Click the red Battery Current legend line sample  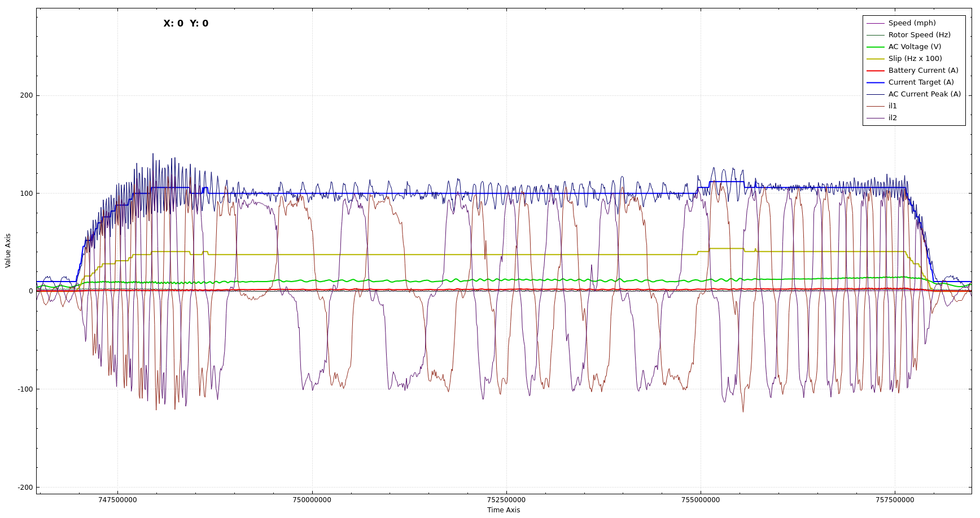click(x=876, y=71)
